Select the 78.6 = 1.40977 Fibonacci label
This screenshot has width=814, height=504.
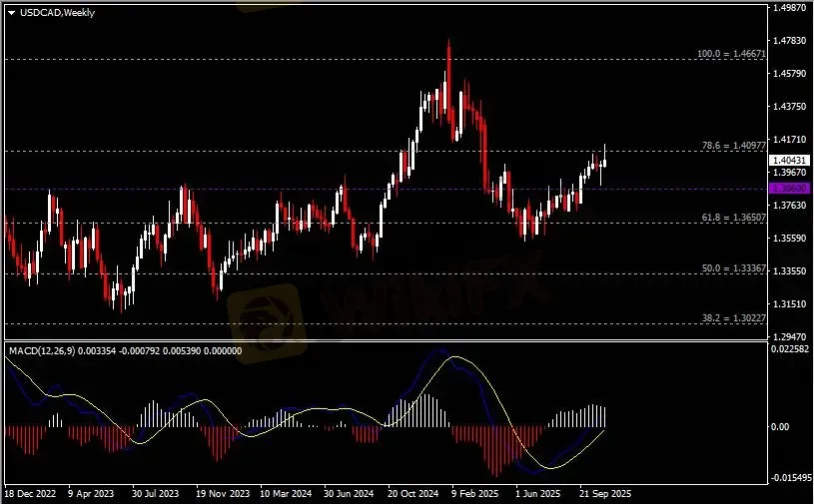pyautogui.click(x=733, y=146)
